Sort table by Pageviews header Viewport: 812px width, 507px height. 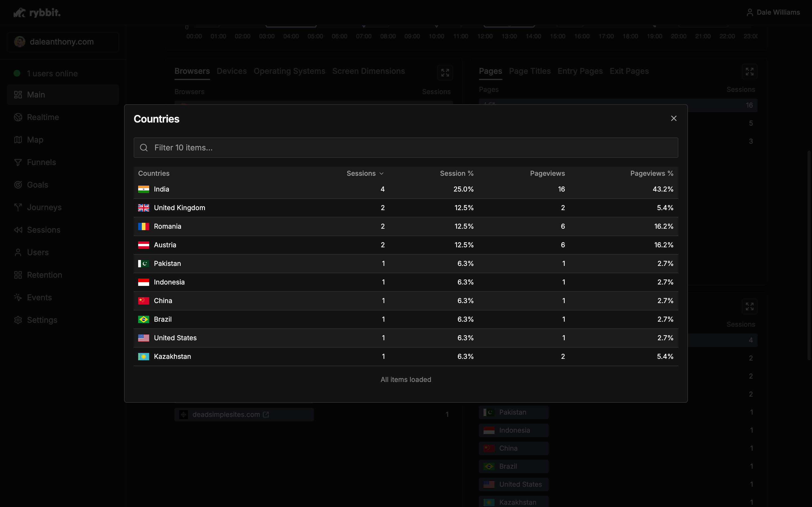[x=547, y=173]
